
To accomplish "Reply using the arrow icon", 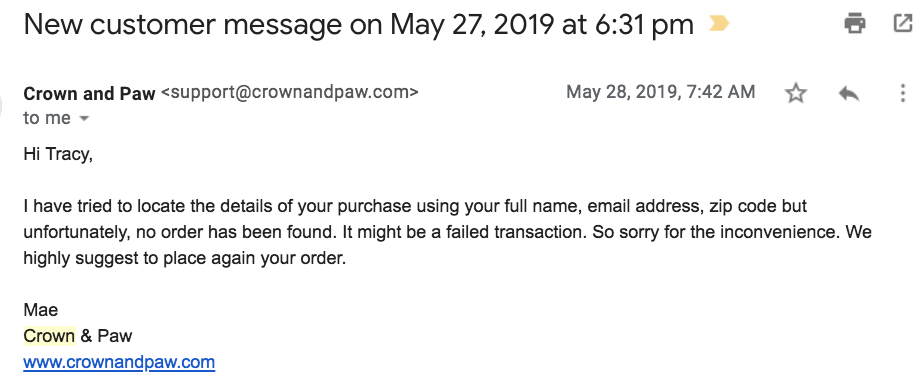I will point(849,93).
